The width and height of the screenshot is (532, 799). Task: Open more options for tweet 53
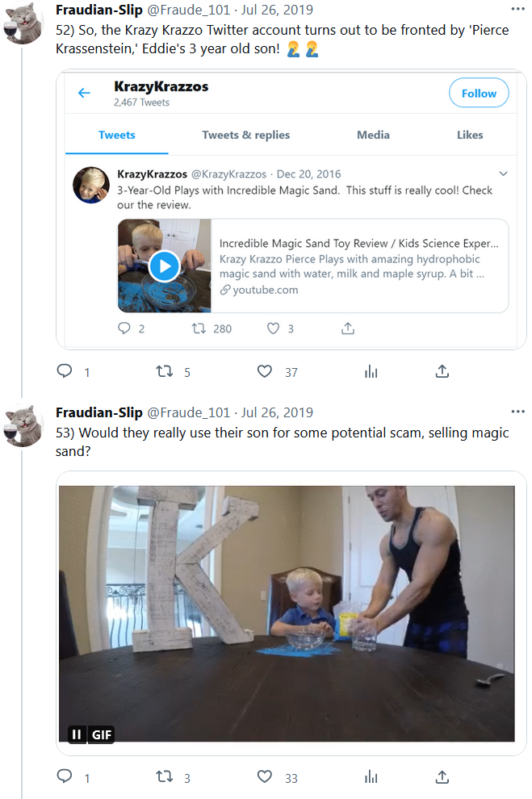[x=517, y=412]
